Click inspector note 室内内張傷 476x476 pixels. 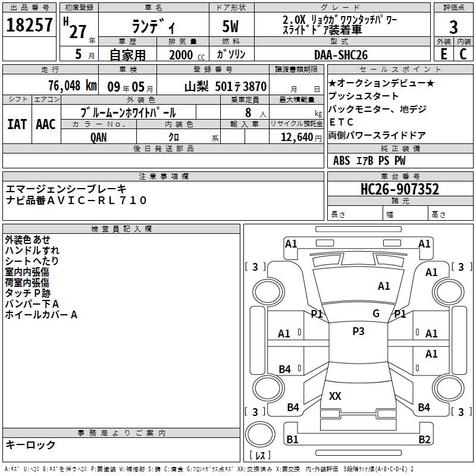pos(27,272)
